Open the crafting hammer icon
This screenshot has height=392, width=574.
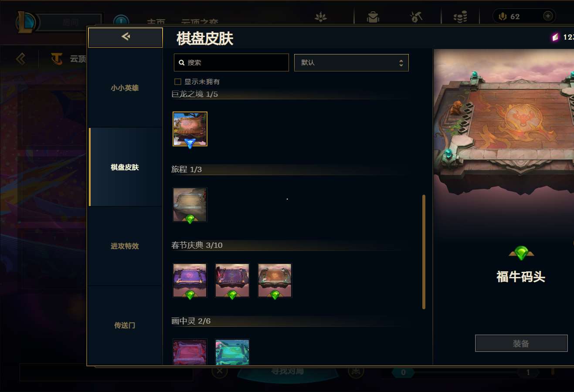click(416, 17)
